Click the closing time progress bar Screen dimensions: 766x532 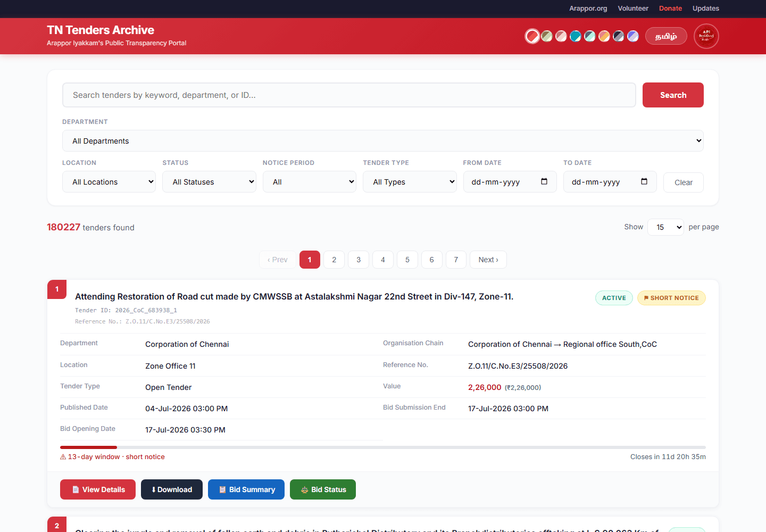click(383, 447)
